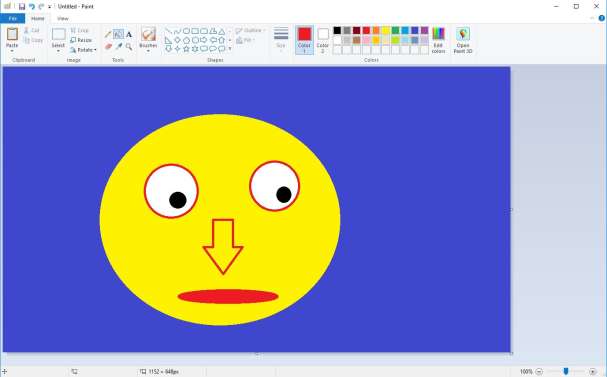Open the File menu tab

click(12, 18)
